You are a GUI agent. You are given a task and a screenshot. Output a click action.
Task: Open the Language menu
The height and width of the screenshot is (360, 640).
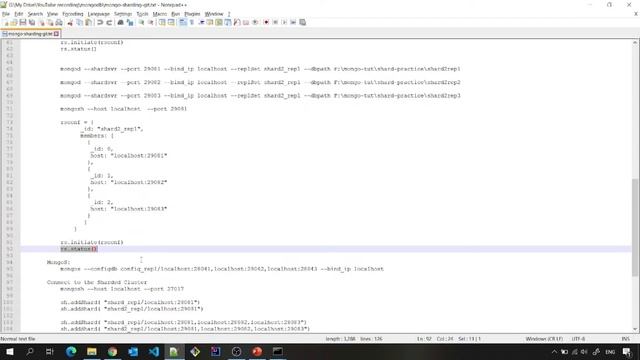point(98,14)
